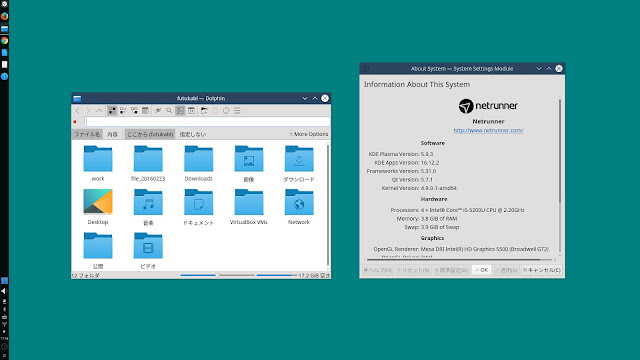Open the blue info icon in side panel
The height and width of the screenshot is (360, 640).
pyautogui.click(x=4, y=76)
